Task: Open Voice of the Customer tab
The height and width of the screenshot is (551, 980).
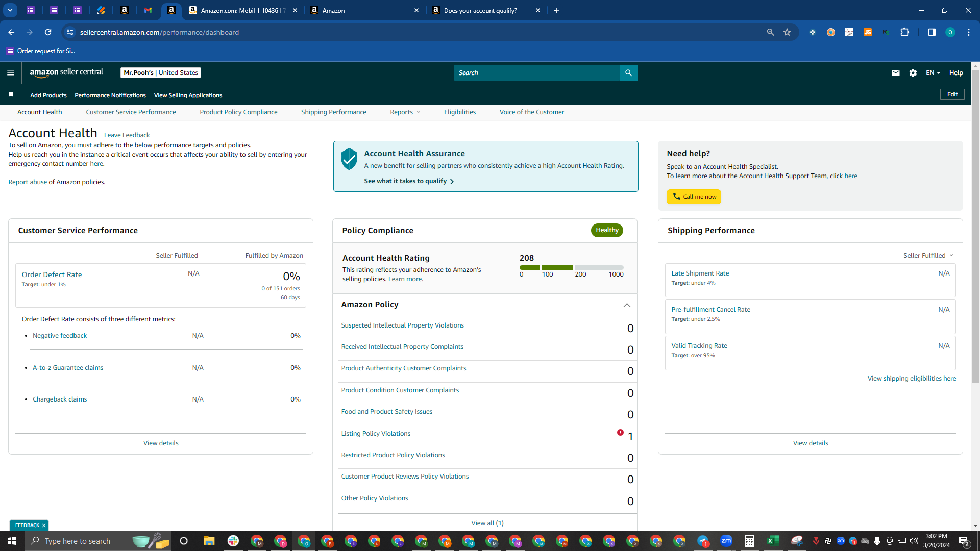Action: pos(531,112)
